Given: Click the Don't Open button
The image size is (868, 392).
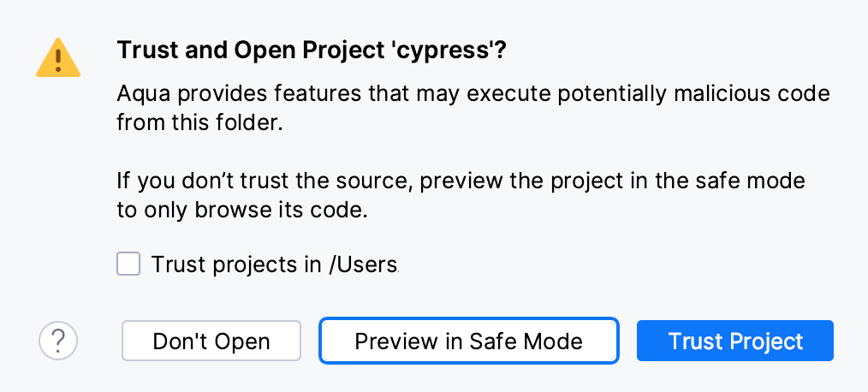Looking at the screenshot, I should click(x=211, y=342).
